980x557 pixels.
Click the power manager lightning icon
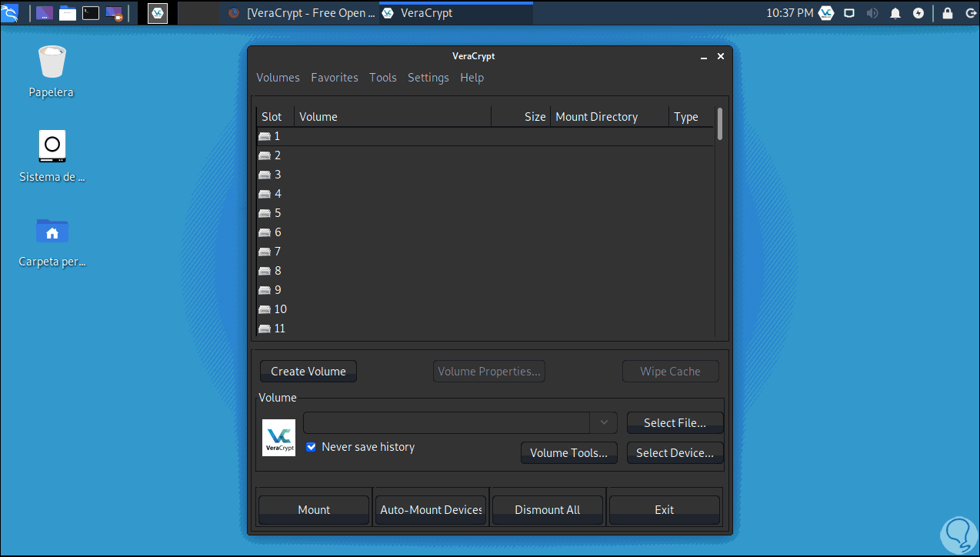point(918,13)
